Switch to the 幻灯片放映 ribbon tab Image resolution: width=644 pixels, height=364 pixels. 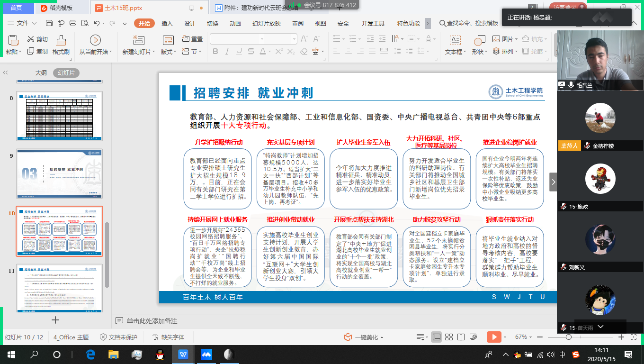(267, 23)
